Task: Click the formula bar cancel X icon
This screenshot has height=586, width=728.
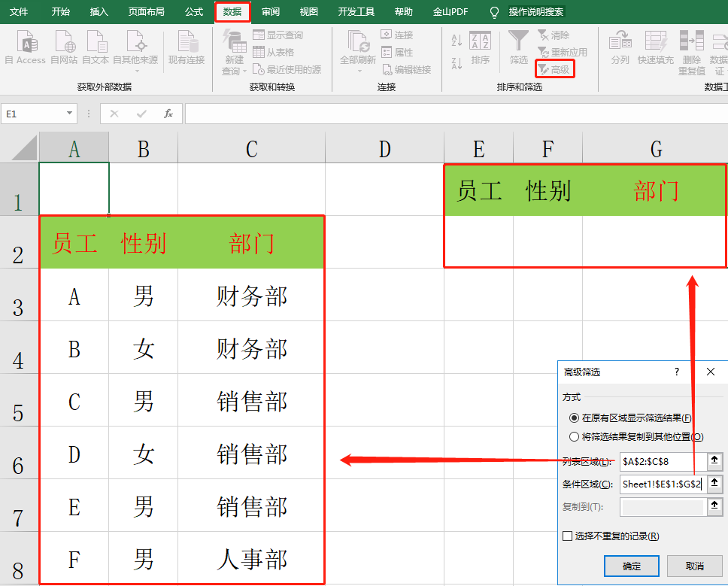Action: 114,114
